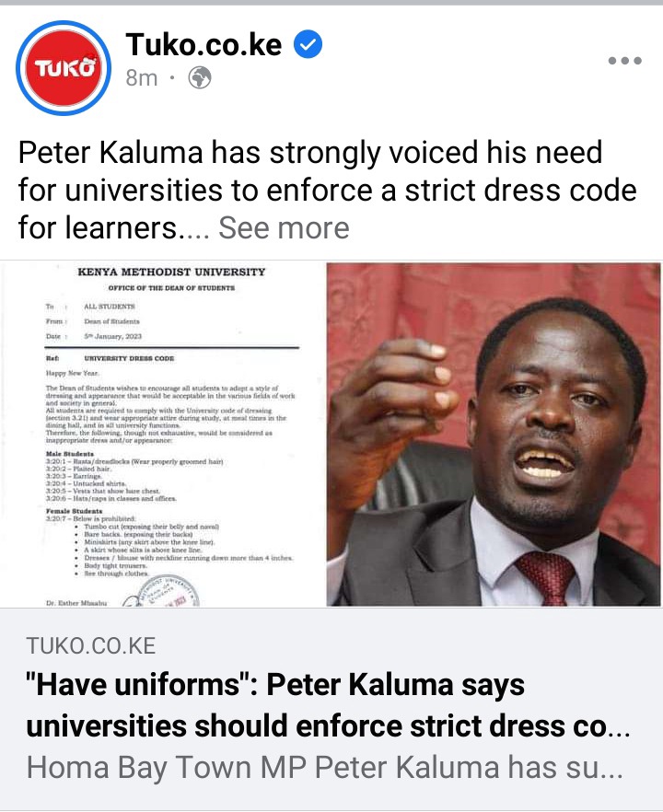Click the blue verified badge

click(x=308, y=44)
